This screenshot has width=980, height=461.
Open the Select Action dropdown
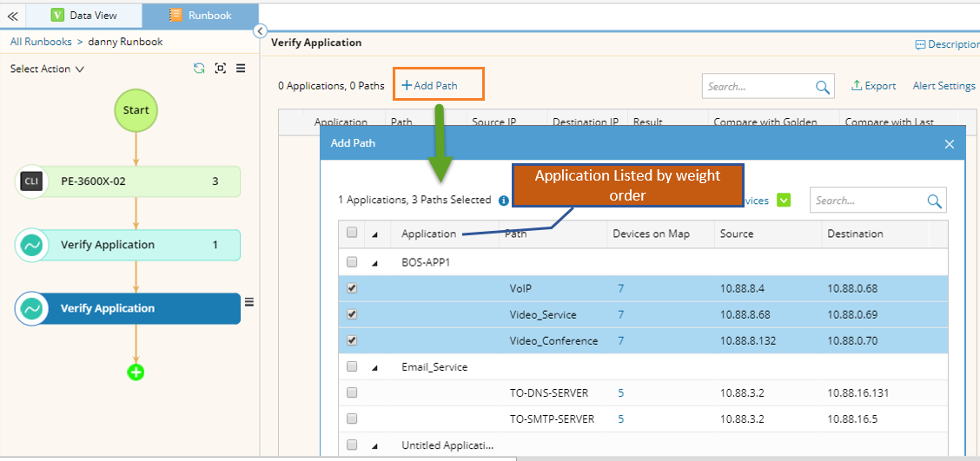pyautogui.click(x=47, y=69)
